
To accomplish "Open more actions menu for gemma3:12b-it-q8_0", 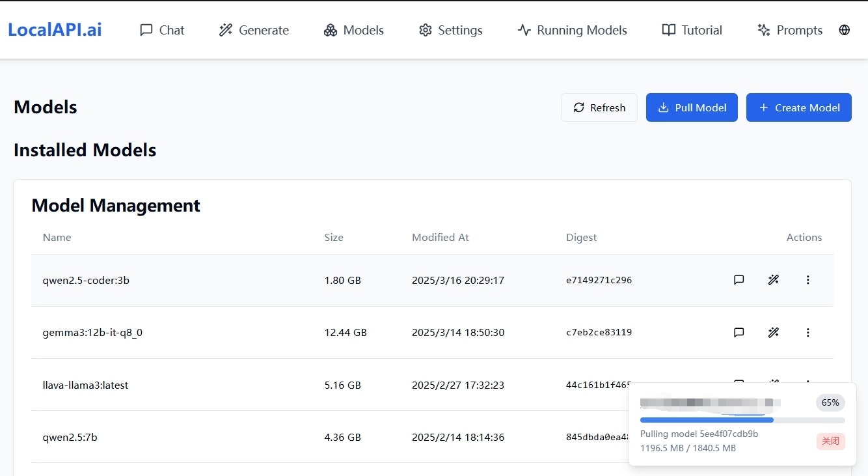I will 808,333.
